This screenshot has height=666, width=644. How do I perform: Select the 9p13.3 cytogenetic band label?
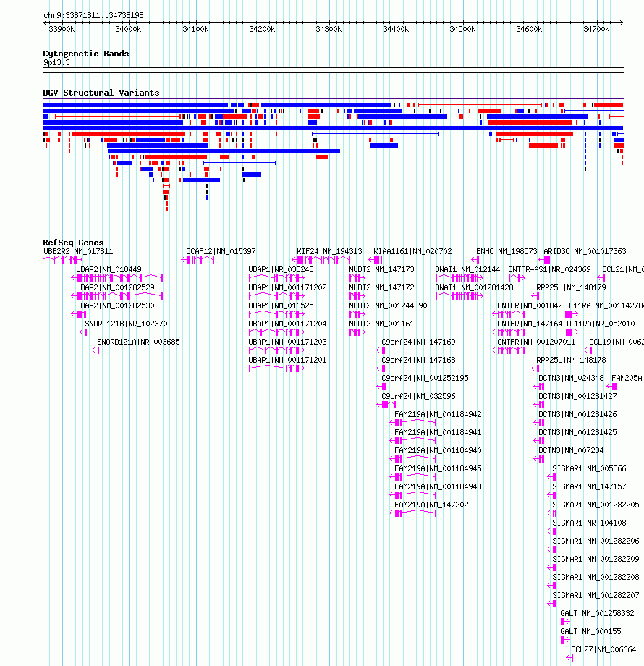point(56,62)
